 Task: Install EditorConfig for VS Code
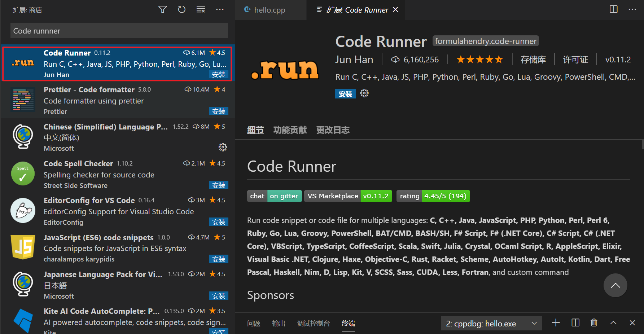pyautogui.click(x=219, y=222)
